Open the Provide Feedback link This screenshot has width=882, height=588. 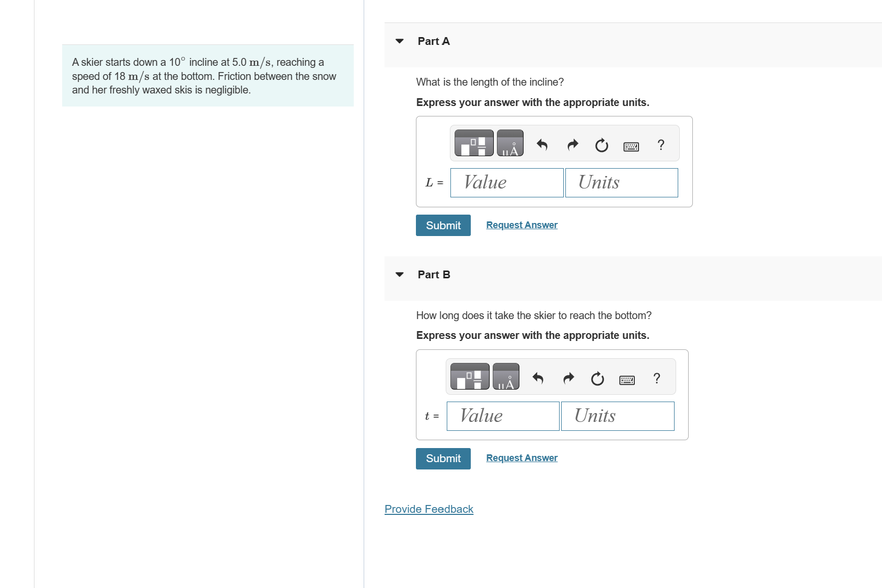click(x=429, y=509)
